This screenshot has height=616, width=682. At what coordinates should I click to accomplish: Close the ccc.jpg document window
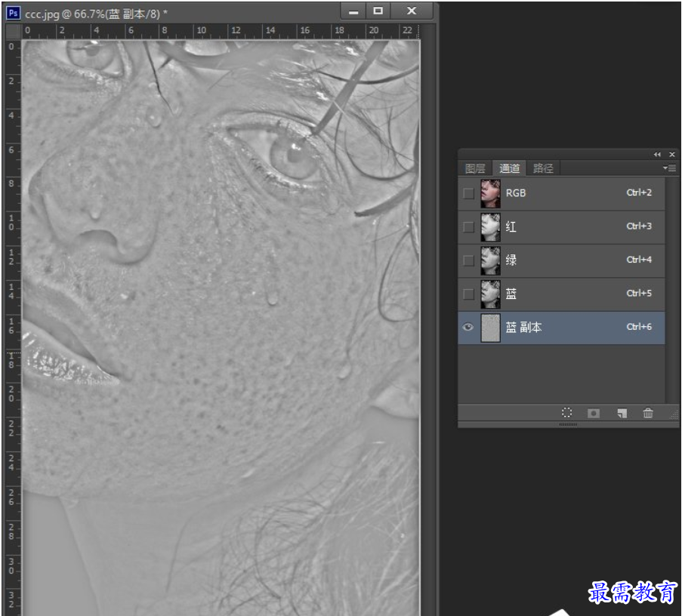pyautogui.click(x=412, y=11)
